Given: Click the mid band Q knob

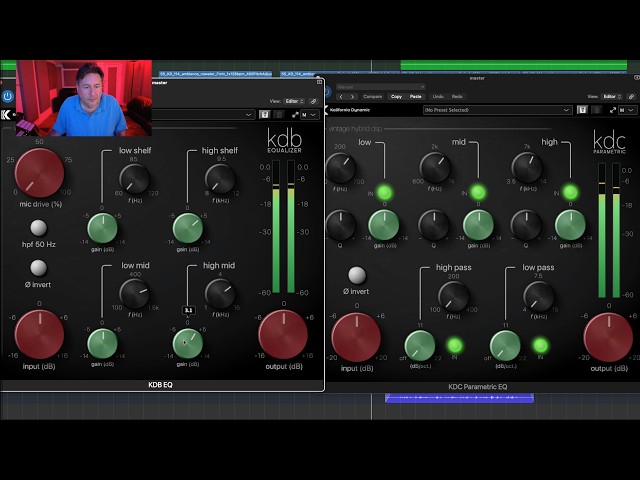Looking at the screenshot, I should [434, 225].
